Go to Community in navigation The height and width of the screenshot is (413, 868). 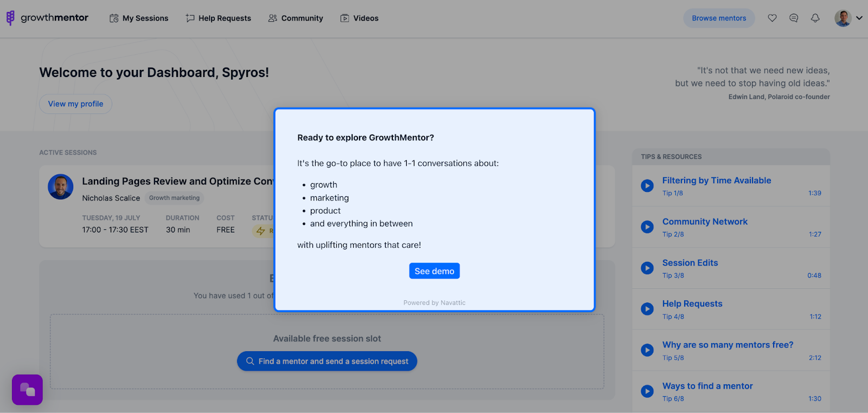click(296, 18)
